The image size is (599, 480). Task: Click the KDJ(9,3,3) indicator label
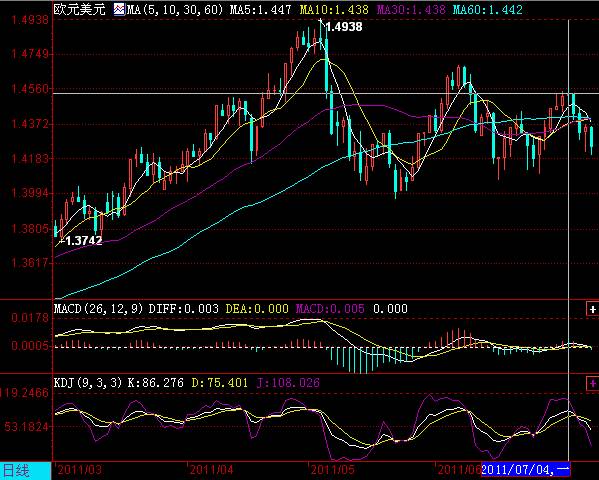click(88, 383)
